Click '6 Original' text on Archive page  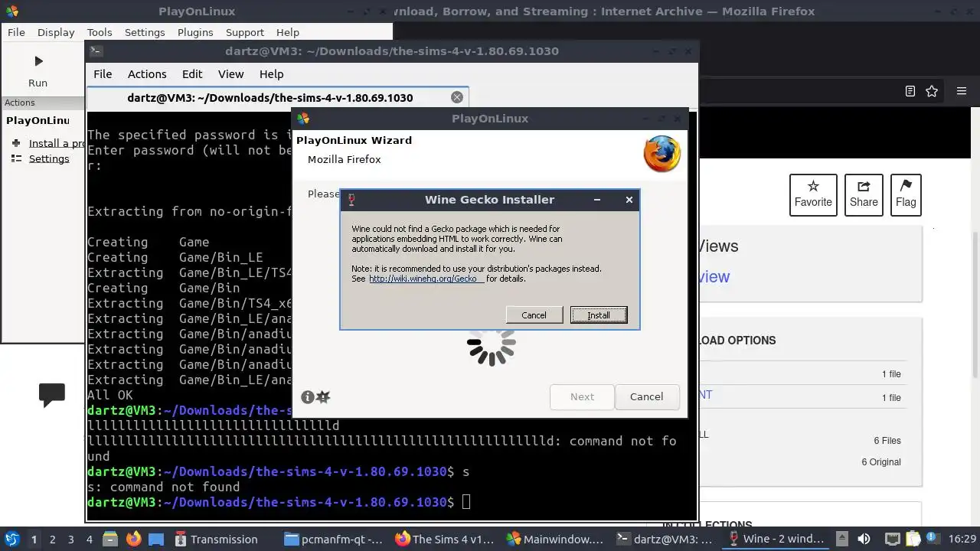coord(881,461)
